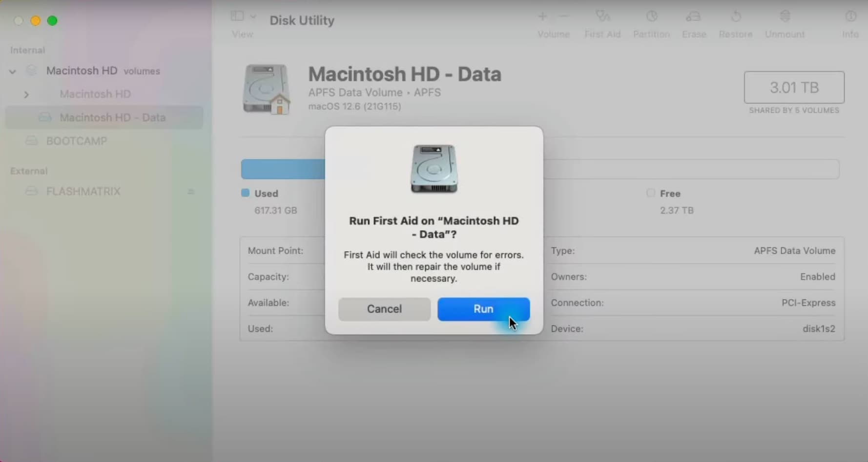The width and height of the screenshot is (868, 462).
Task: Open the View dropdown chevron
Action: (x=253, y=17)
